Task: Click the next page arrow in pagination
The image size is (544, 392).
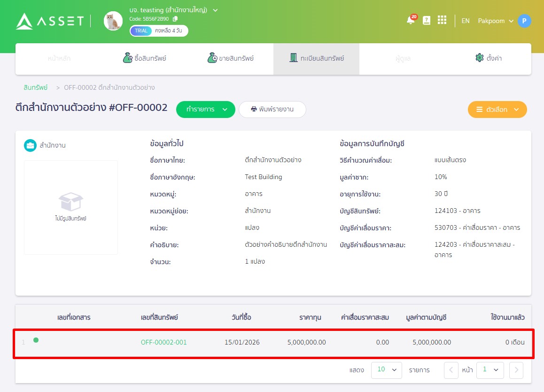Action: click(516, 370)
